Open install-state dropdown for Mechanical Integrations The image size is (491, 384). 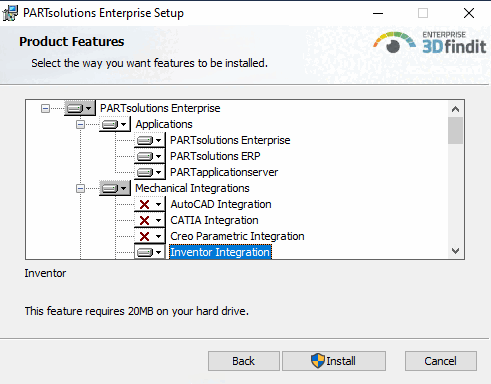tap(115, 188)
